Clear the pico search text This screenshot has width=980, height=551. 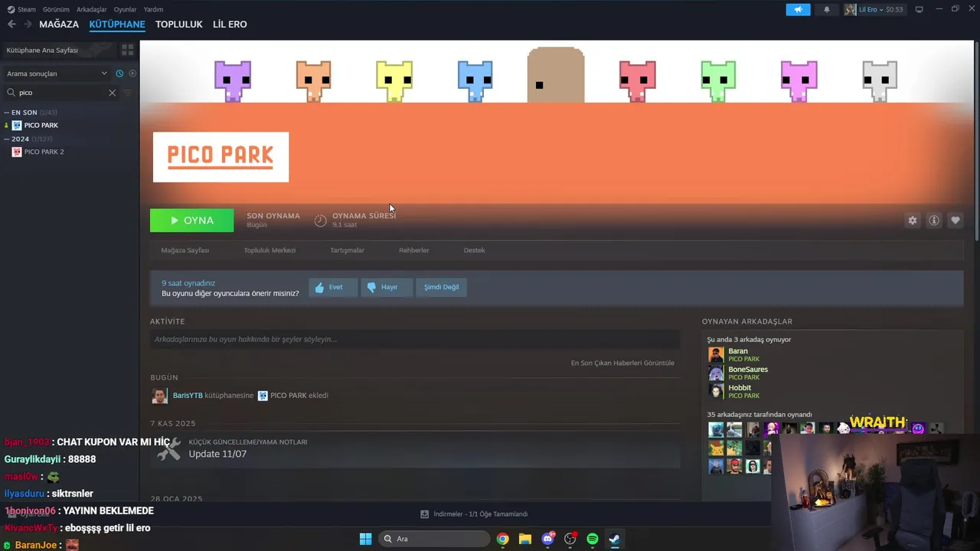[x=112, y=93]
